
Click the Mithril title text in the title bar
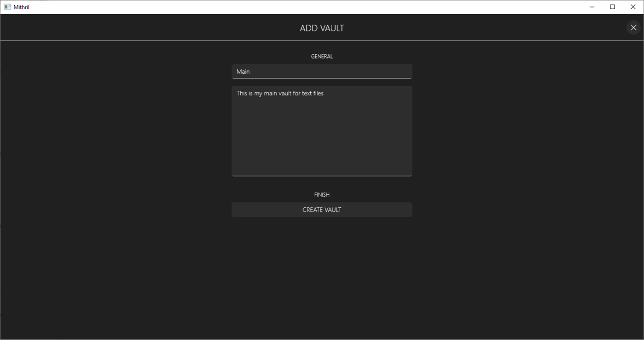22,6
